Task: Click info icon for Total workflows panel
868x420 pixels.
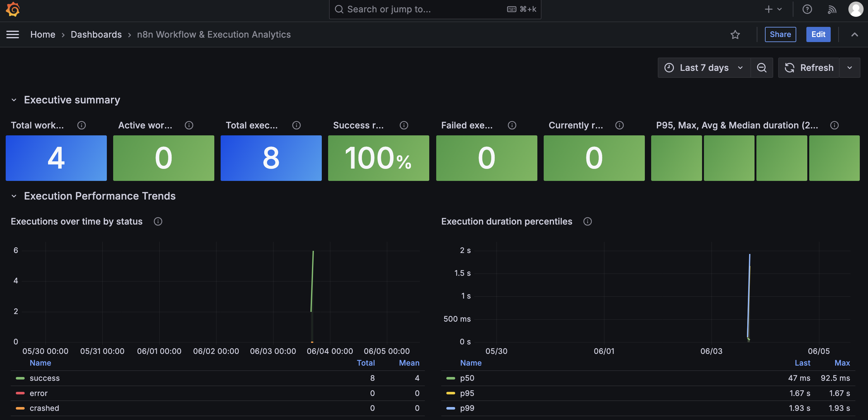Action: (x=82, y=125)
